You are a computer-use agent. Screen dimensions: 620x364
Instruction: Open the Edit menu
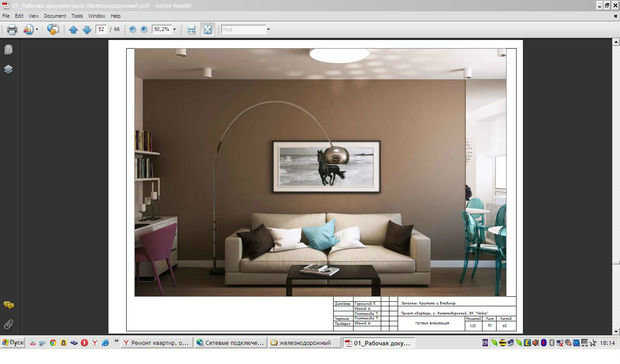(19, 16)
